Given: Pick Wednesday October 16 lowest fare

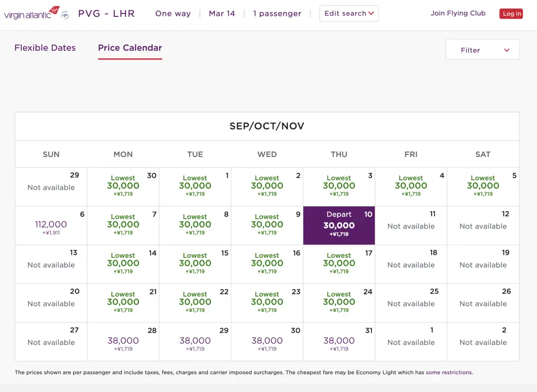Looking at the screenshot, I should point(267,264).
